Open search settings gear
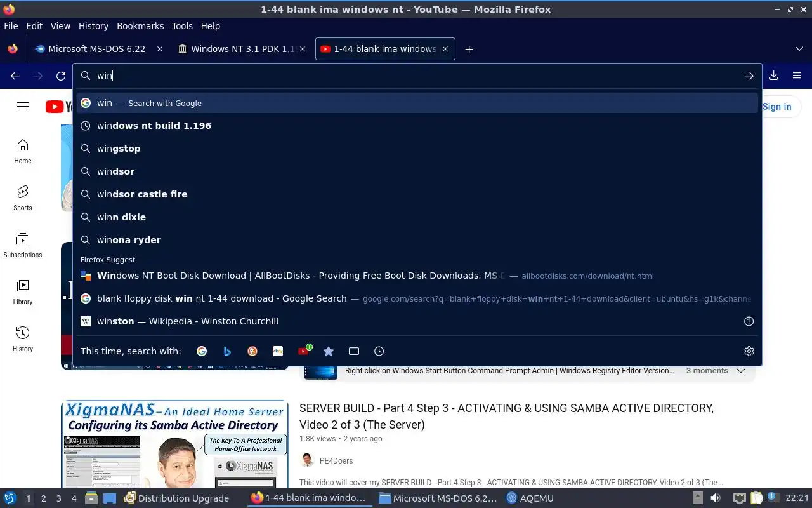Image resolution: width=812 pixels, height=508 pixels. pyautogui.click(x=749, y=351)
